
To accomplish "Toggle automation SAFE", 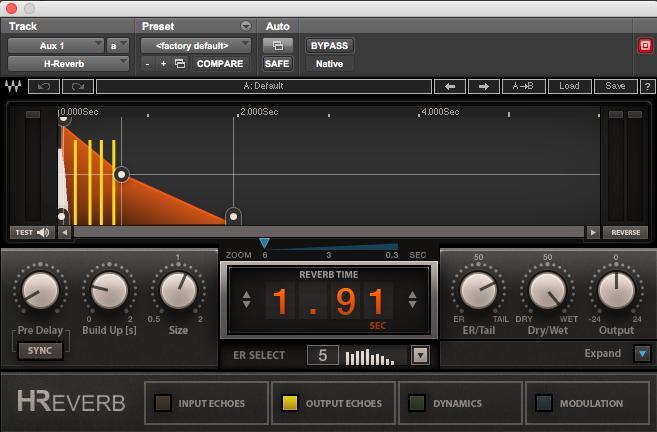I will pos(277,64).
